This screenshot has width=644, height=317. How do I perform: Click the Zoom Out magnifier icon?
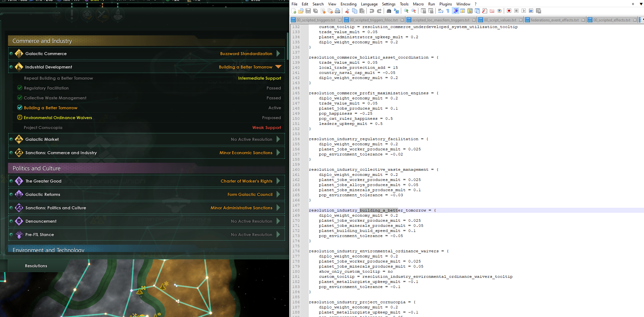point(413,11)
